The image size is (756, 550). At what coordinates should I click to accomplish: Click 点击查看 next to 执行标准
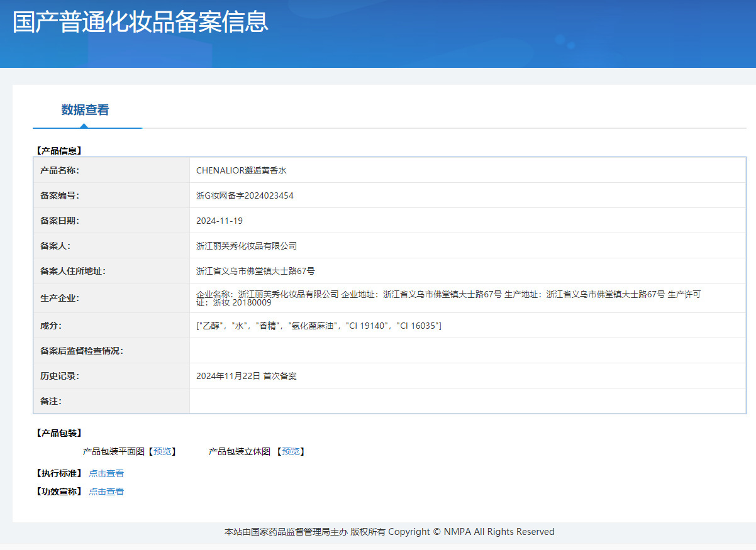[x=106, y=473]
